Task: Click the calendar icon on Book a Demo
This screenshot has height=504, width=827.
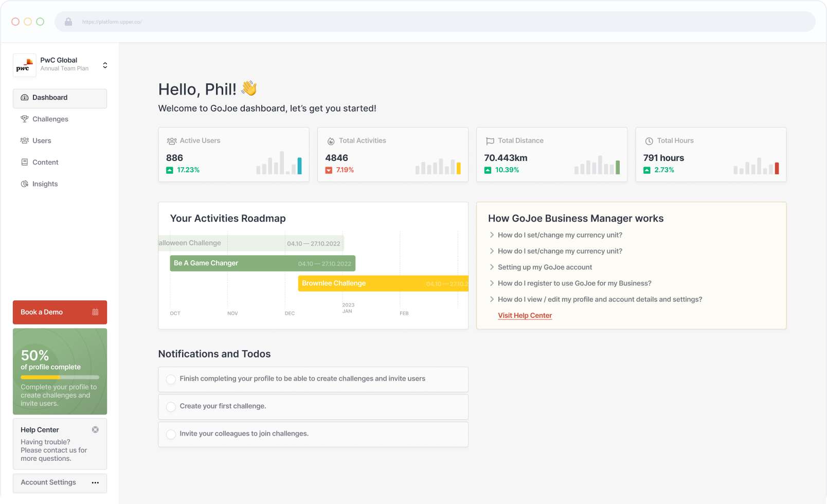Action: coord(95,312)
